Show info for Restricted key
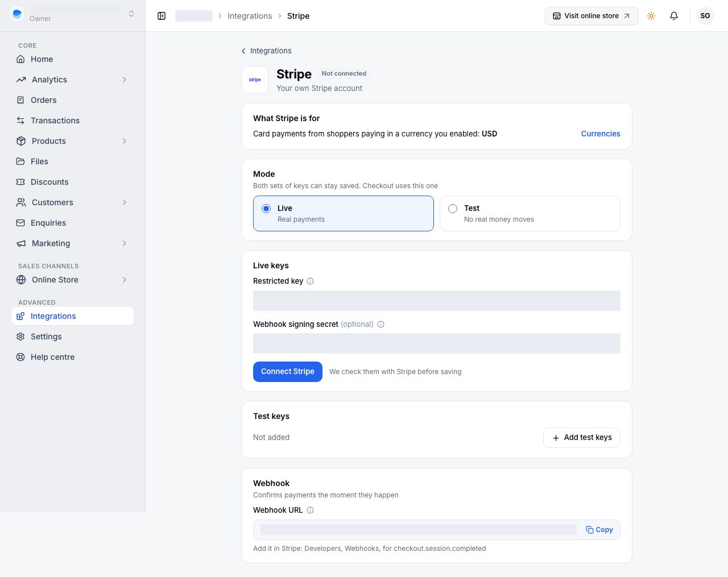728x577 pixels. pos(310,281)
